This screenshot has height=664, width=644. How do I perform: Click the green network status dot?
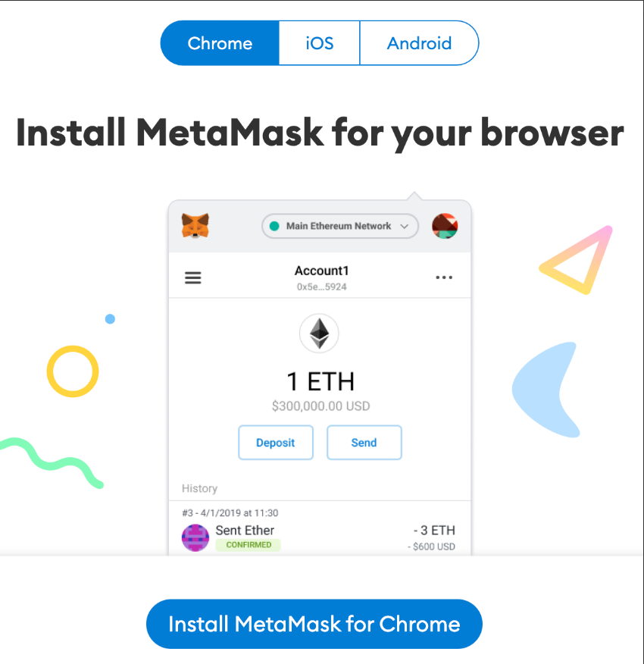pyautogui.click(x=274, y=226)
